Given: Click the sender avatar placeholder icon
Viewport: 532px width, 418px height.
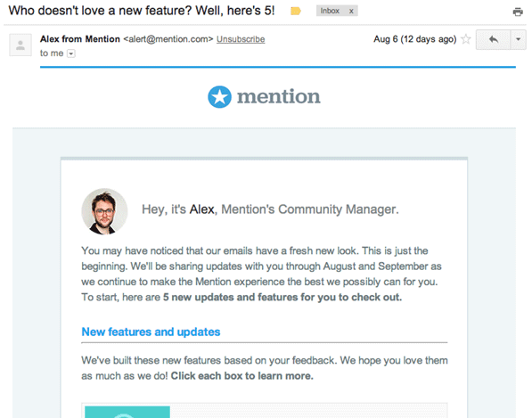Looking at the screenshot, I should pos(20,45).
